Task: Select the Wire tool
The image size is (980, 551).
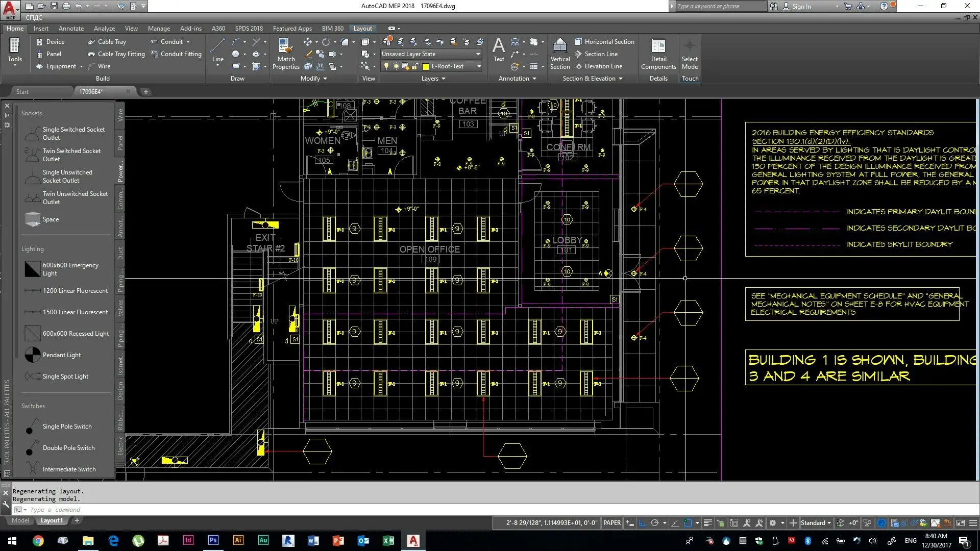Action: click(x=99, y=66)
